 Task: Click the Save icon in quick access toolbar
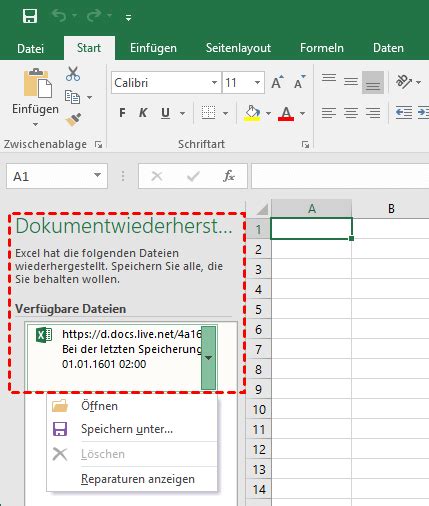point(30,16)
